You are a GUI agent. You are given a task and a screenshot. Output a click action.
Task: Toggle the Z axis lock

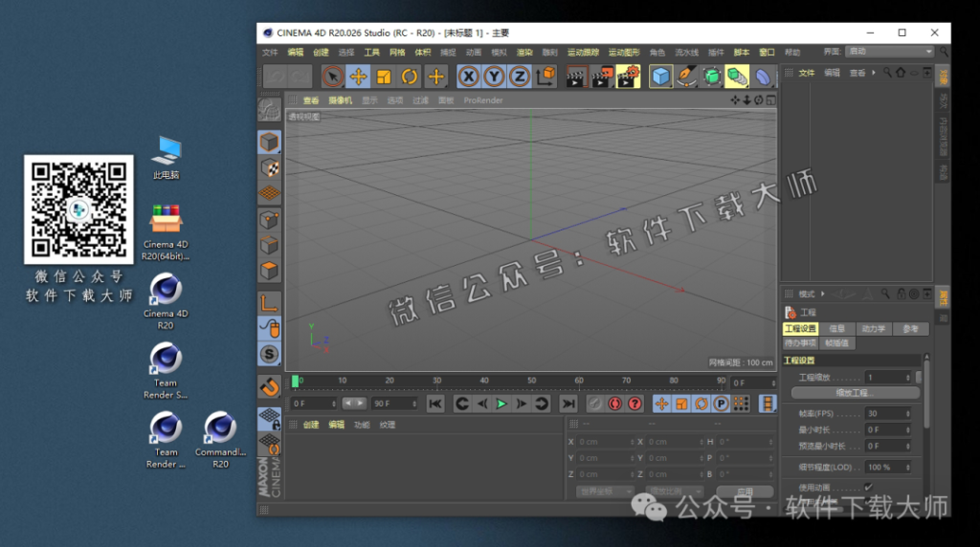[520, 77]
